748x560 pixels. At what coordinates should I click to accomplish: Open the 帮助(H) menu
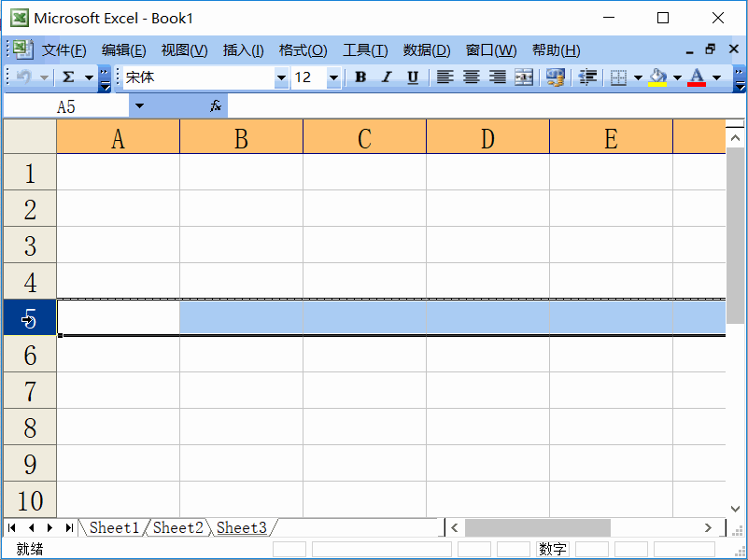click(557, 50)
